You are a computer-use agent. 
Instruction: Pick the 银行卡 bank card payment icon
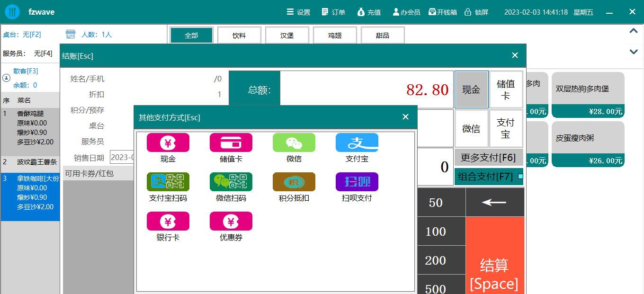point(168,221)
